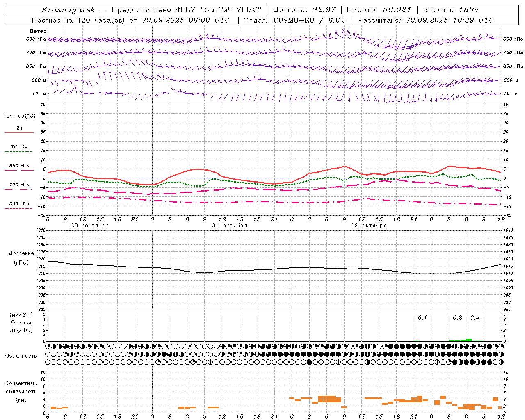Click the Krasnoyarsk station title
The image size is (525, 420).
pos(68,10)
